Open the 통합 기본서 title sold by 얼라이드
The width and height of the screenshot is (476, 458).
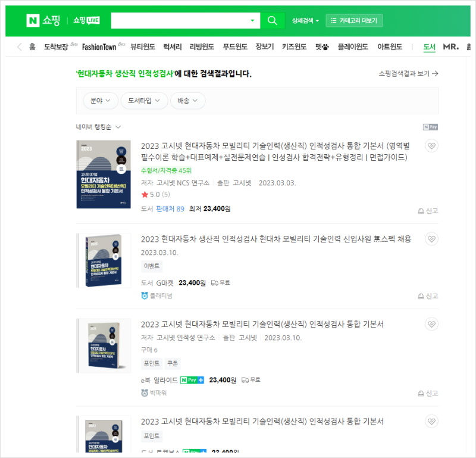coord(262,324)
